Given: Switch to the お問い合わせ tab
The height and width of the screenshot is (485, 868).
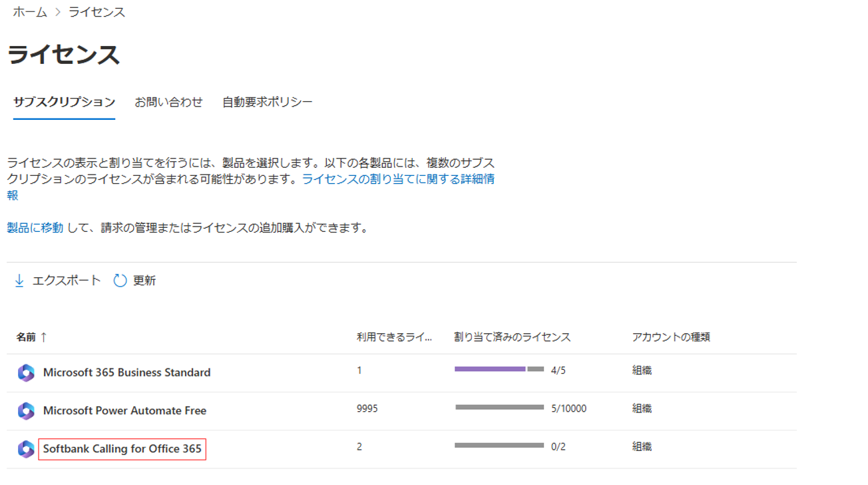Looking at the screenshot, I should point(168,102).
